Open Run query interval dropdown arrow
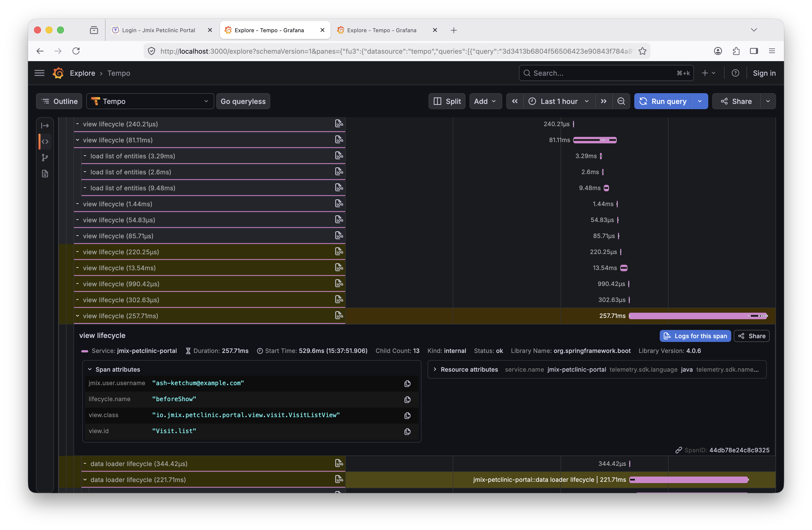The width and height of the screenshot is (812, 530). click(x=700, y=101)
